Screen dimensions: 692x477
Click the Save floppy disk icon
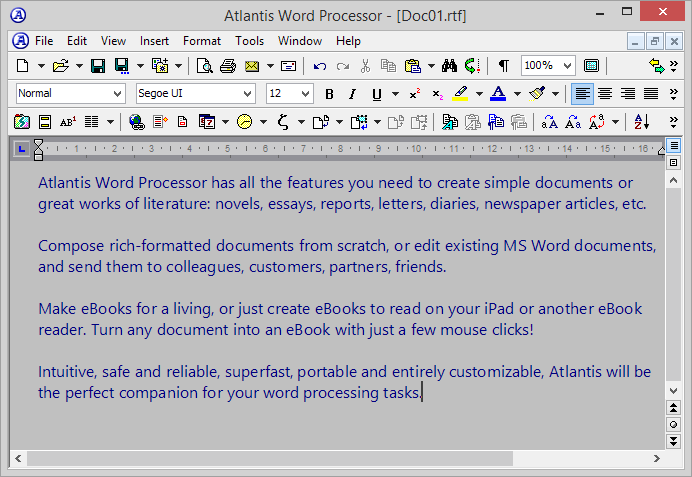[98, 66]
